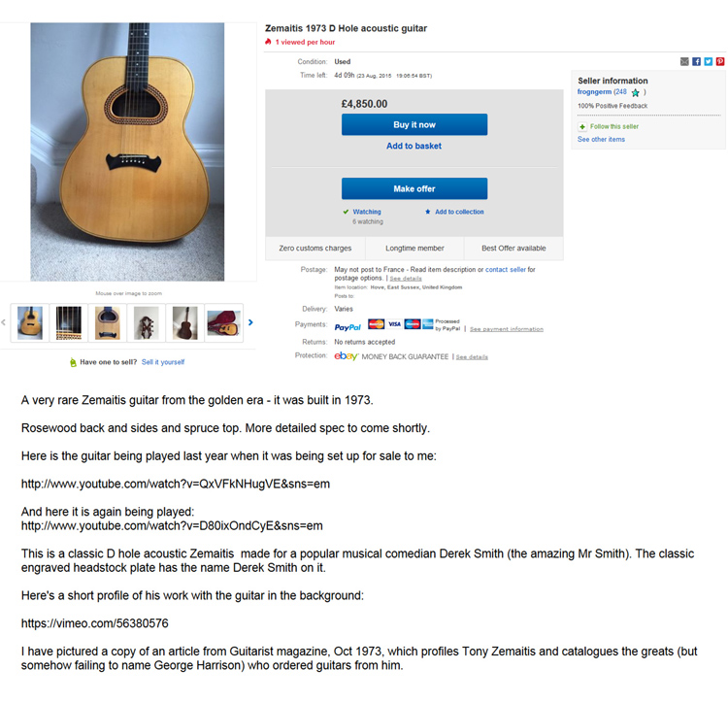This screenshot has height=703, width=728.
Task: Select the Best Offer available tab
Action: [513, 249]
